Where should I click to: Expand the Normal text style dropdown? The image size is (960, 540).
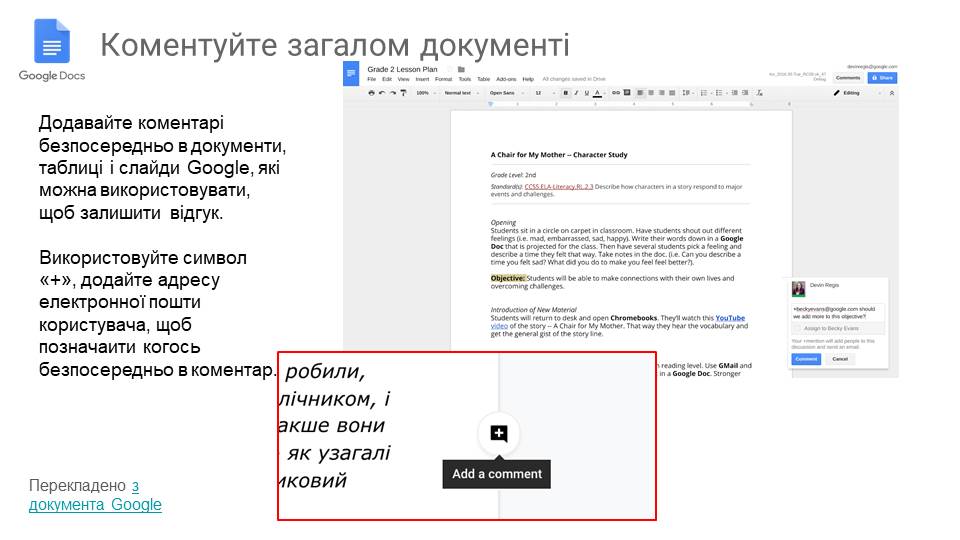[460, 93]
